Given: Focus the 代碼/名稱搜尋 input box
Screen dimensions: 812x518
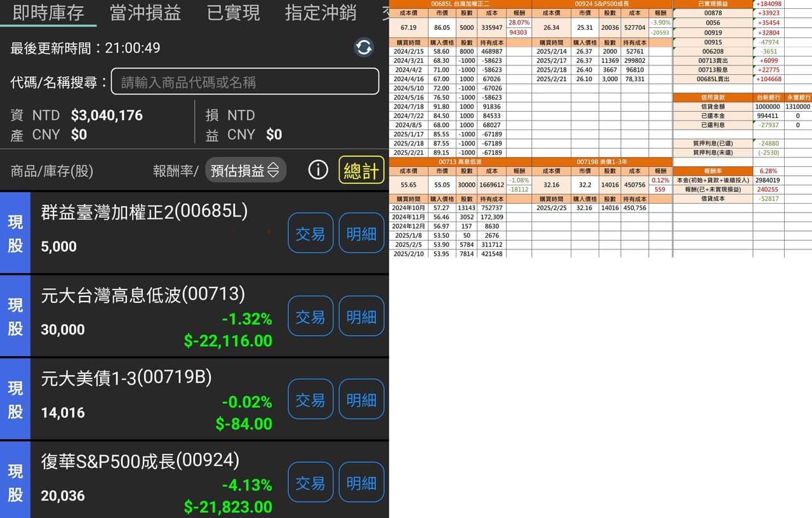Looking at the screenshot, I should click(x=245, y=82).
